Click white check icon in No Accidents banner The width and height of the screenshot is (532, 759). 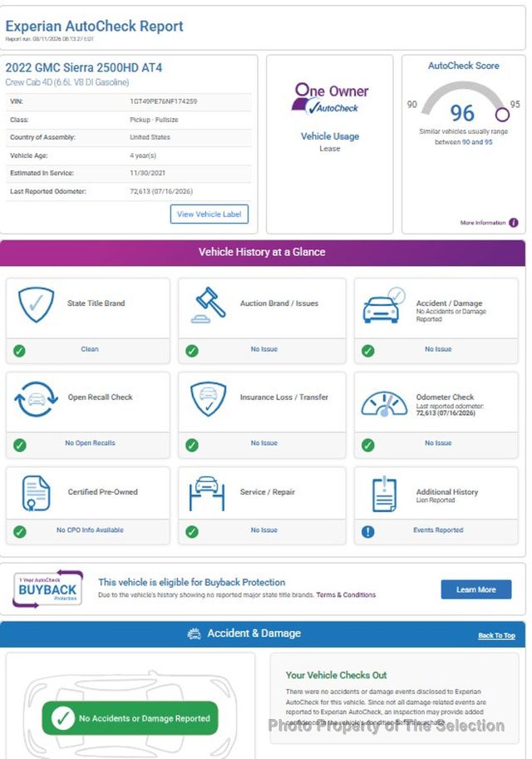point(63,718)
